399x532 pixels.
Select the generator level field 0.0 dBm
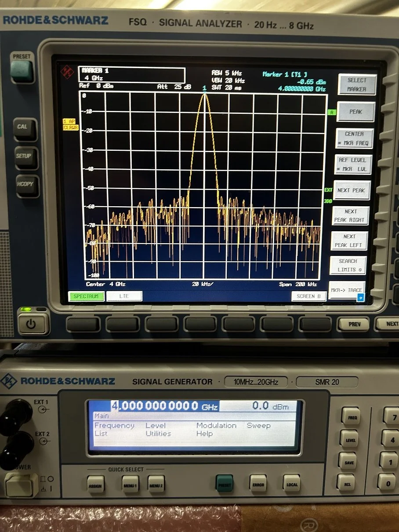click(x=270, y=406)
